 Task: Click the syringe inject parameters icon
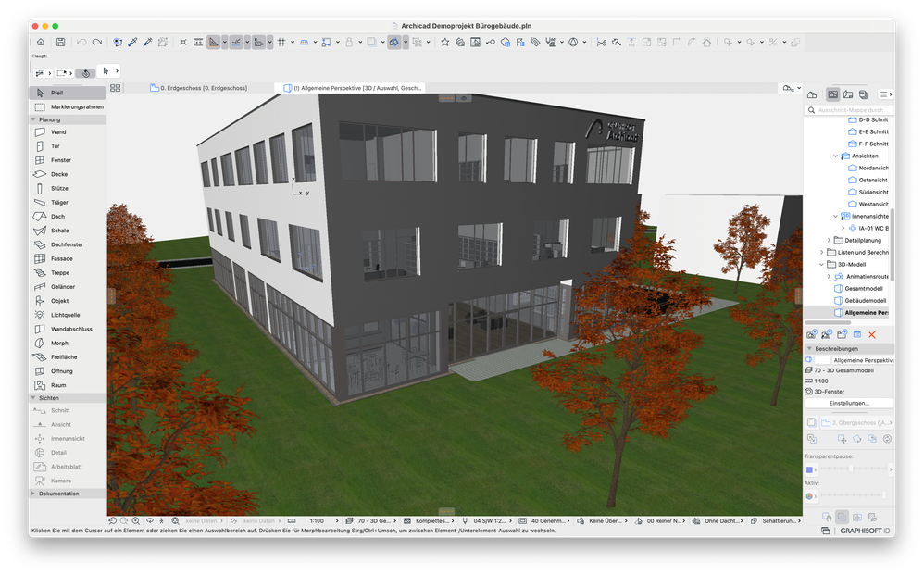(147, 42)
